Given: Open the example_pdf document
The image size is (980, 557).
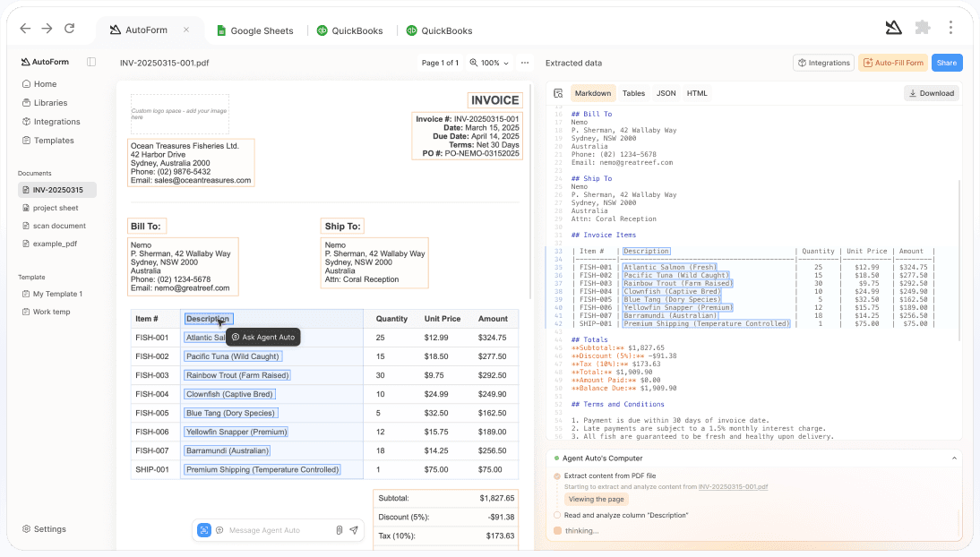Looking at the screenshot, I should [50, 244].
